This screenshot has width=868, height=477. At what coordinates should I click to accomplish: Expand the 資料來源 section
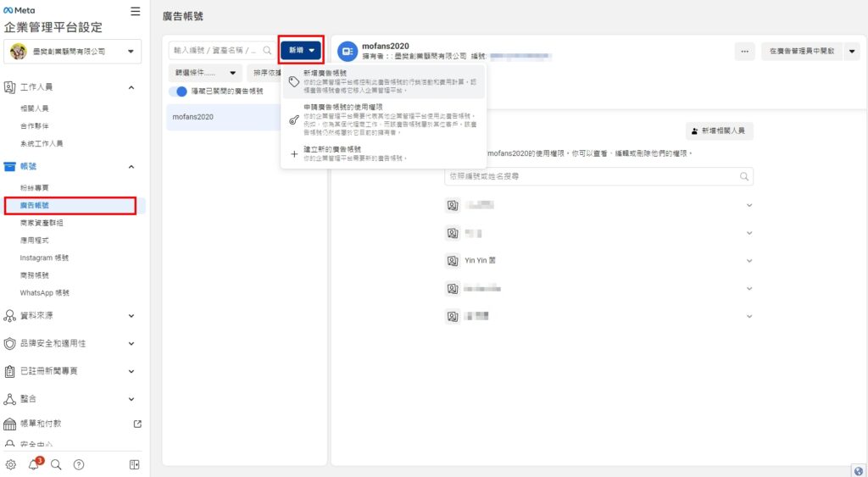pyautogui.click(x=131, y=316)
